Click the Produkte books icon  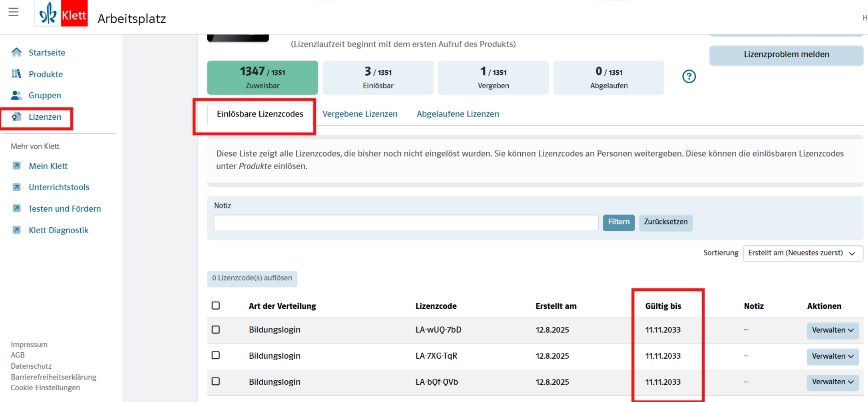16,74
